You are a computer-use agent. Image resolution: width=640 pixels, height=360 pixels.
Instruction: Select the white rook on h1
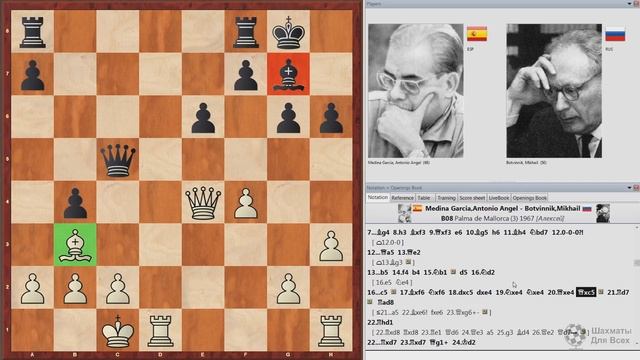[x=331, y=331]
